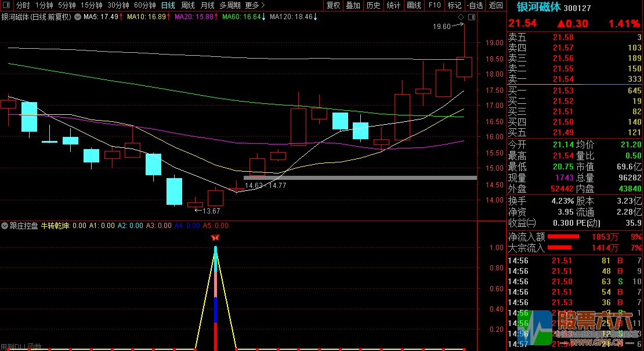Select the 60分钟 period tab
Screen dimensions: 644x351
[144, 5]
